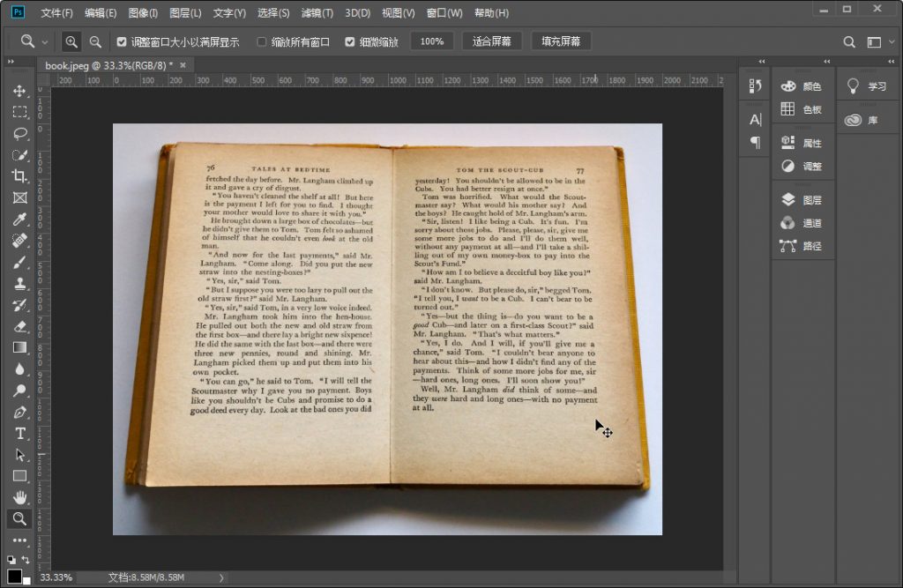Open the 颜色 panel
Image resolution: width=903 pixels, height=588 pixels.
coord(802,86)
